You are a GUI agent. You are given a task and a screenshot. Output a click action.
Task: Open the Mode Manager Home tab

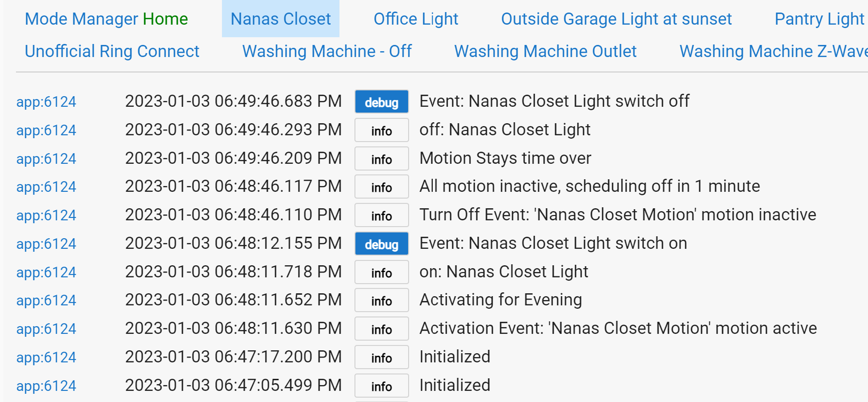click(106, 19)
